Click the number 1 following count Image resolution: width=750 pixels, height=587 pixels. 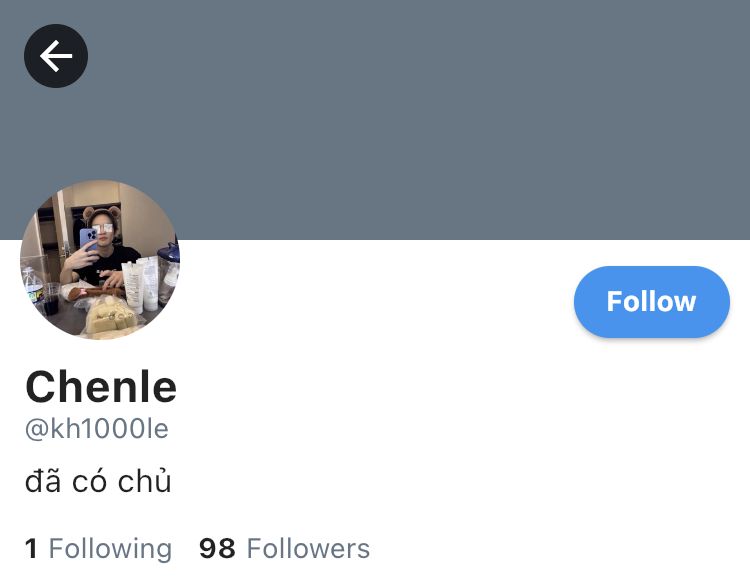tap(31, 548)
